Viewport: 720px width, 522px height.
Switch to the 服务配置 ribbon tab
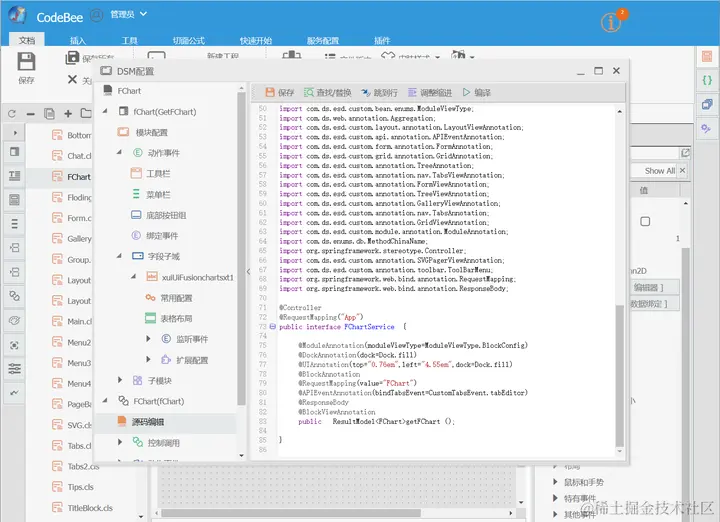pos(323,40)
